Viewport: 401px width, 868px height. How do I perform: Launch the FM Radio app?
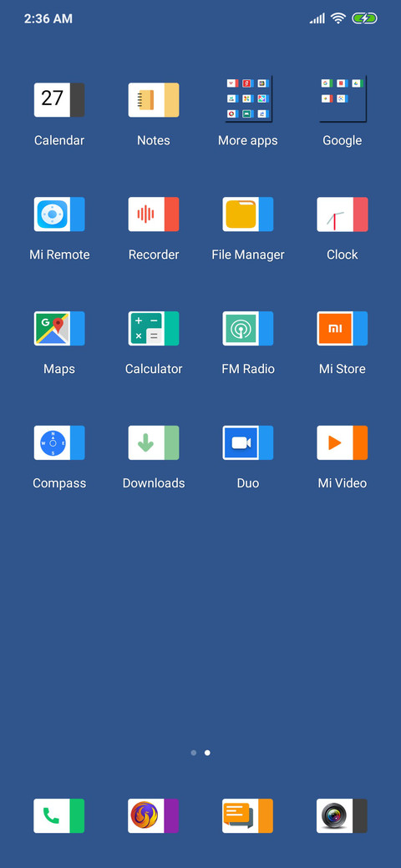click(248, 328)
